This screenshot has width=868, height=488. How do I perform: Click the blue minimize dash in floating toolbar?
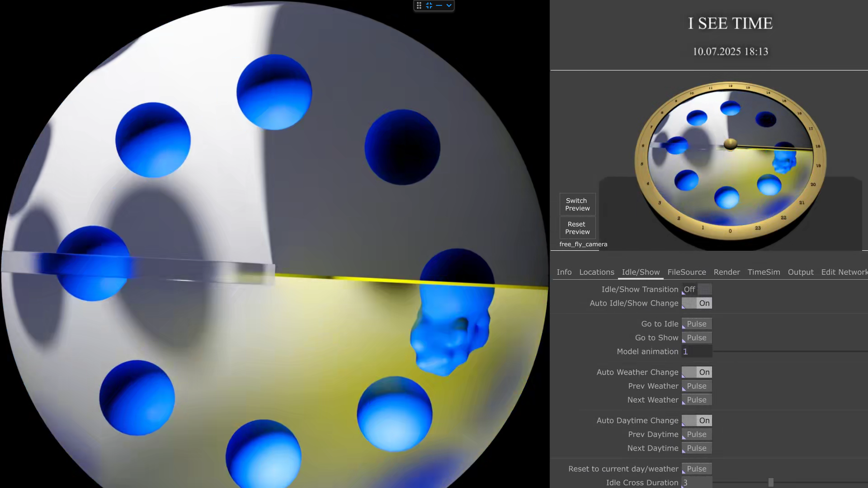coord(439,5)
